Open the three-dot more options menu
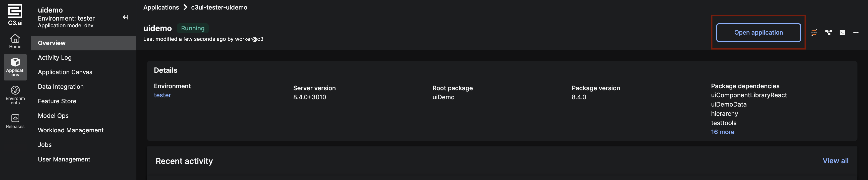Screen dimensions: 868x180 coord(856,33)
